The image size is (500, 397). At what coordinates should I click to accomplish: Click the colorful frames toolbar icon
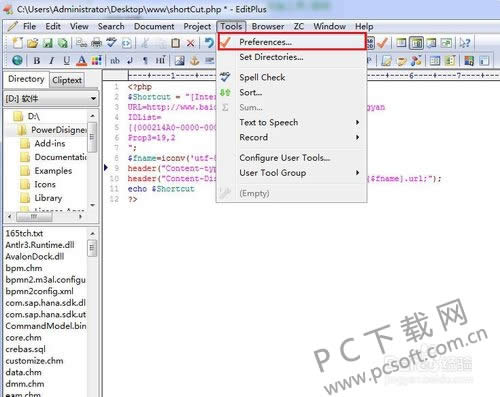469,61
